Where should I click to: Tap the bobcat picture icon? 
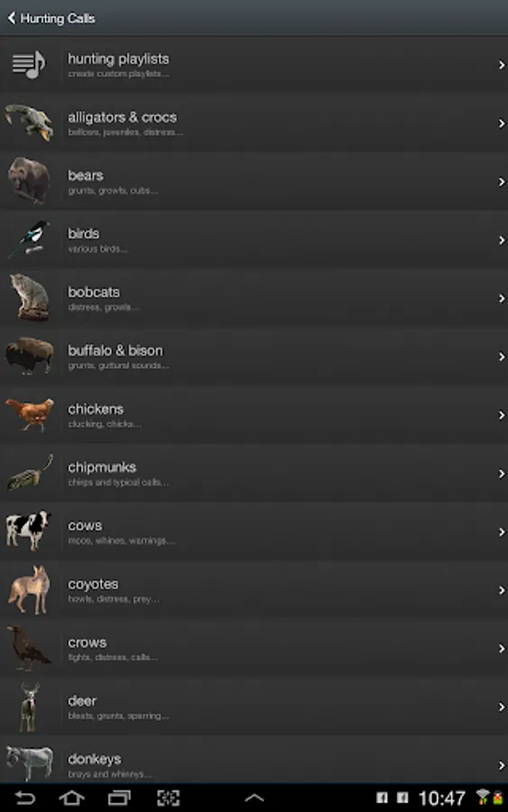(30, 297)
